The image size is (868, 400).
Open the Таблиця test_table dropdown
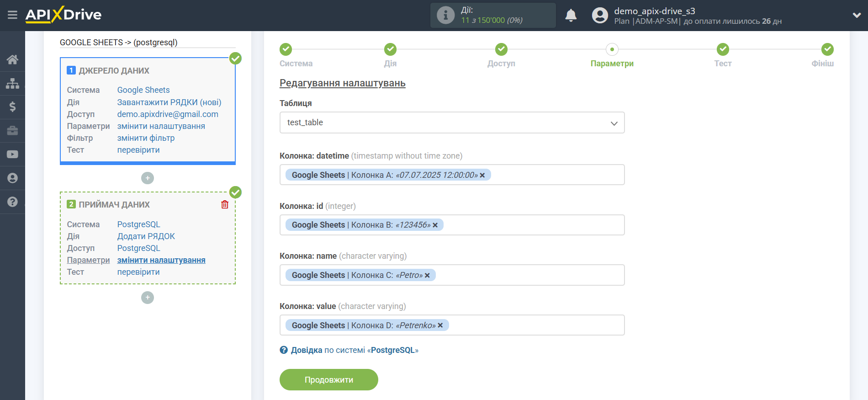(x=452, y=123)
